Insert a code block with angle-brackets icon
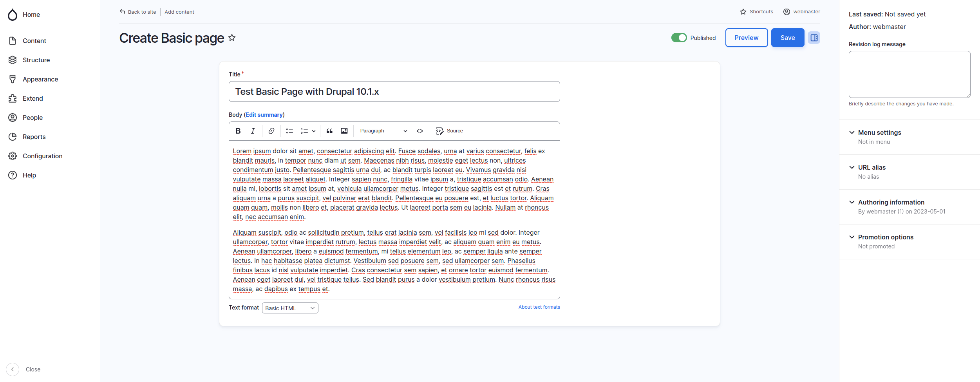 pos(420,131)
